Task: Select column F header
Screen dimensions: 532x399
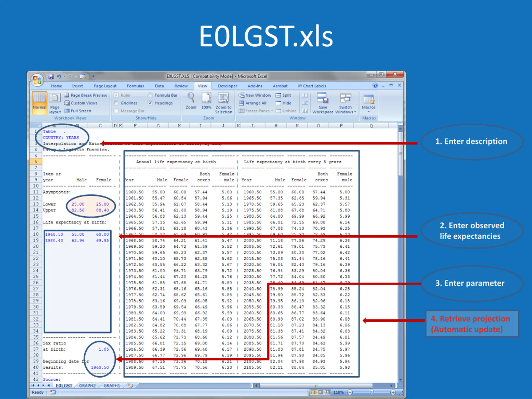Action: [135, 126]
